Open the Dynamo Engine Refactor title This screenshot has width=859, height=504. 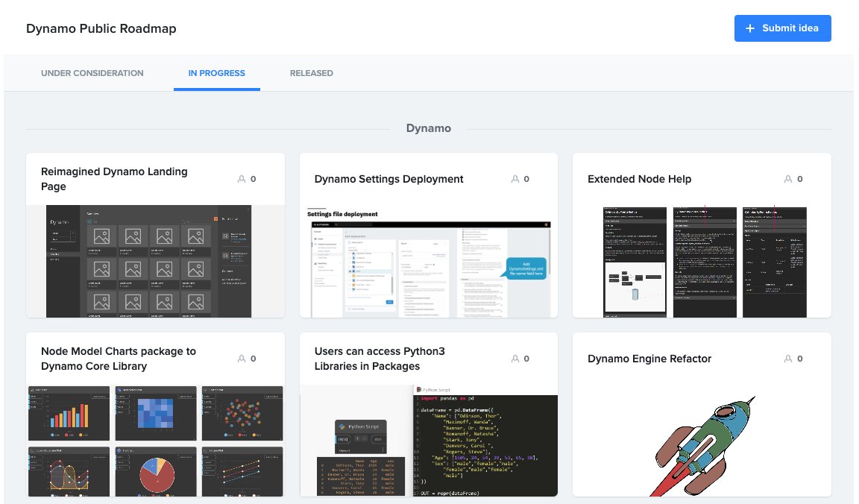point(649,359)
